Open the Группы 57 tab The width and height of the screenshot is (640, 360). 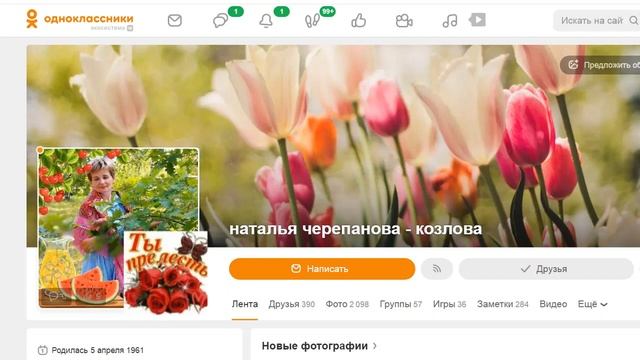(x=401, y=304)
